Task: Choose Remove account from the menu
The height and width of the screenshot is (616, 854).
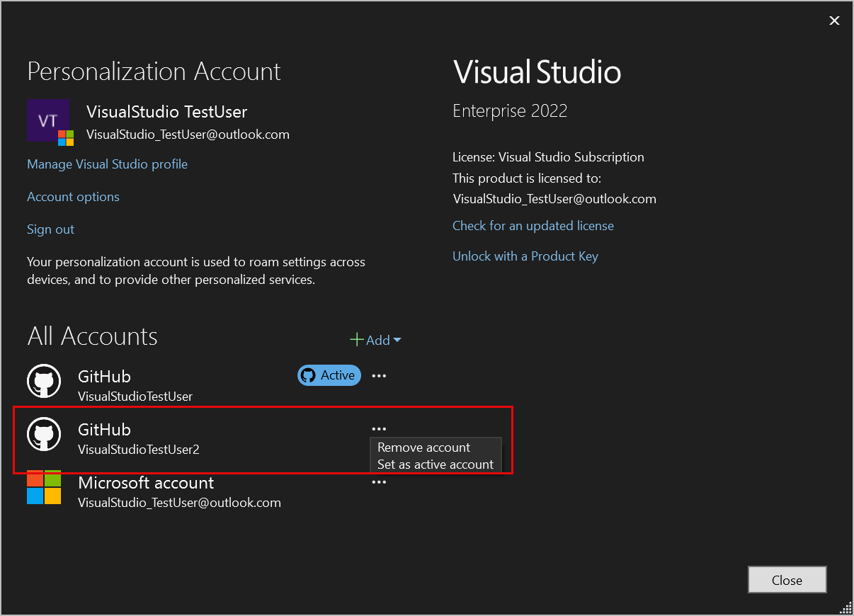Action: pyautogui.click(x=424, y=447)
